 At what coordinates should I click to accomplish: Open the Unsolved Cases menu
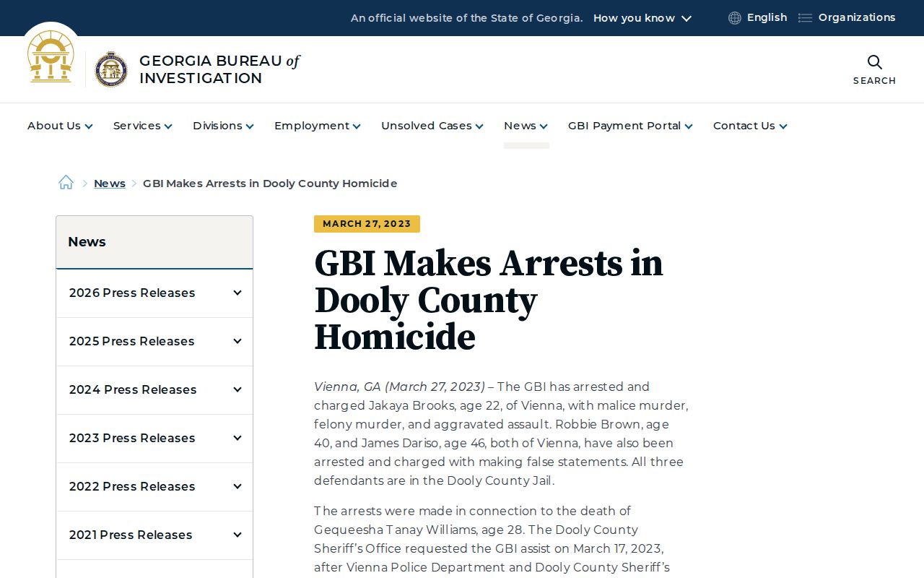432,126
